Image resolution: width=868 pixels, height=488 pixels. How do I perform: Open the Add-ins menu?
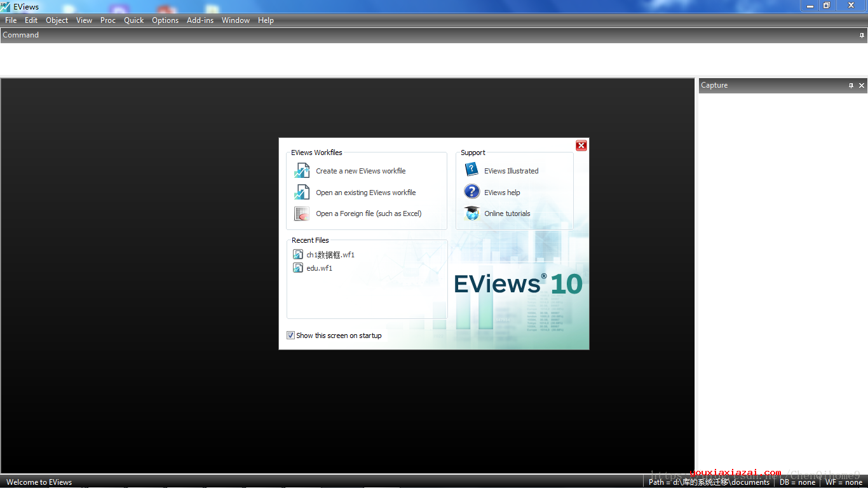pyautogui.click(x=200, y=20)
